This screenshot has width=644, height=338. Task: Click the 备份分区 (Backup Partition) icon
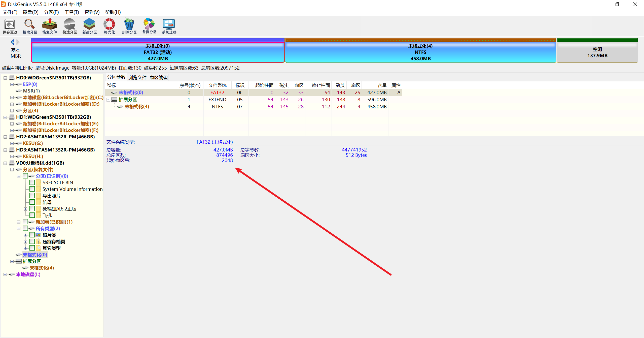[149, 25]
